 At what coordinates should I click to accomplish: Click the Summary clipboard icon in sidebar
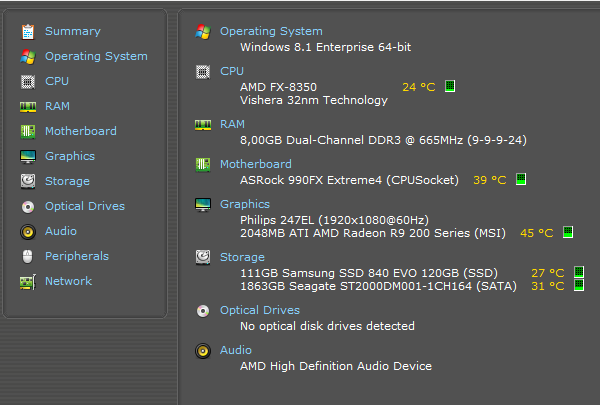(x=27, y=31)
